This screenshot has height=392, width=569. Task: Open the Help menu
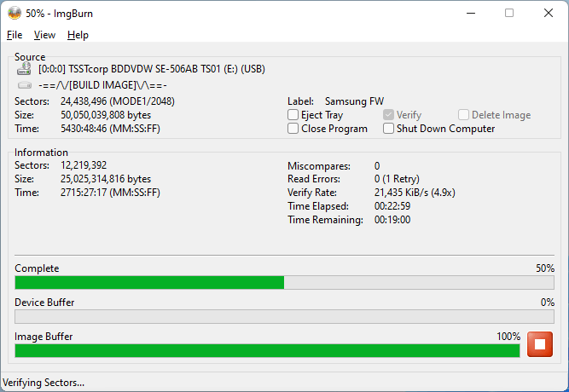(x=78, y=35)
